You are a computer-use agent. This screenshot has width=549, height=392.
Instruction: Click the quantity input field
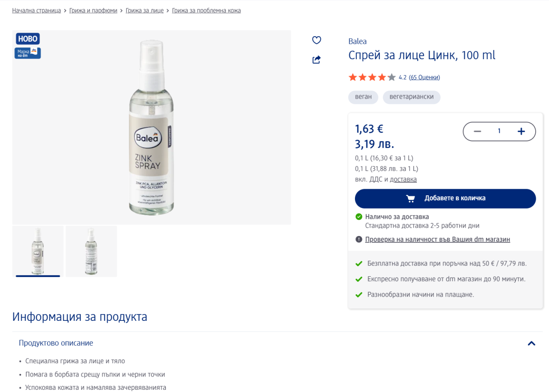click(499, 131)
